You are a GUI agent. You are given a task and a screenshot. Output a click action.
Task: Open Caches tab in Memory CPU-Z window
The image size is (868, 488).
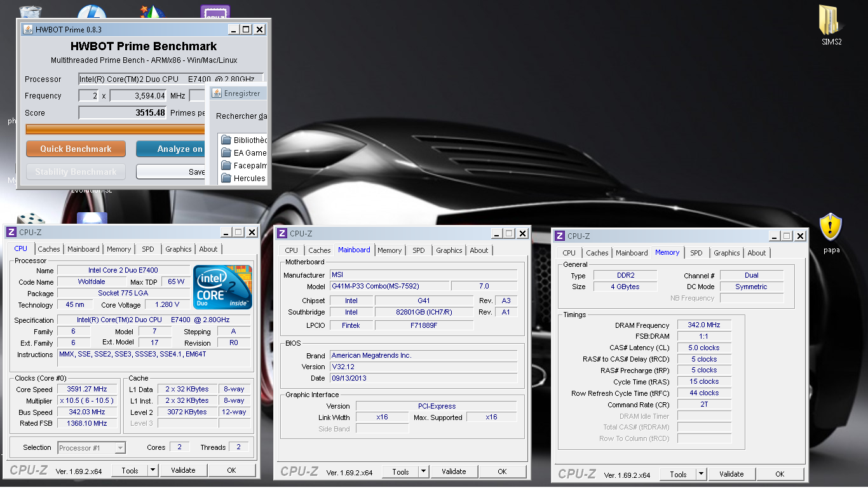click(x=597, y=253)
